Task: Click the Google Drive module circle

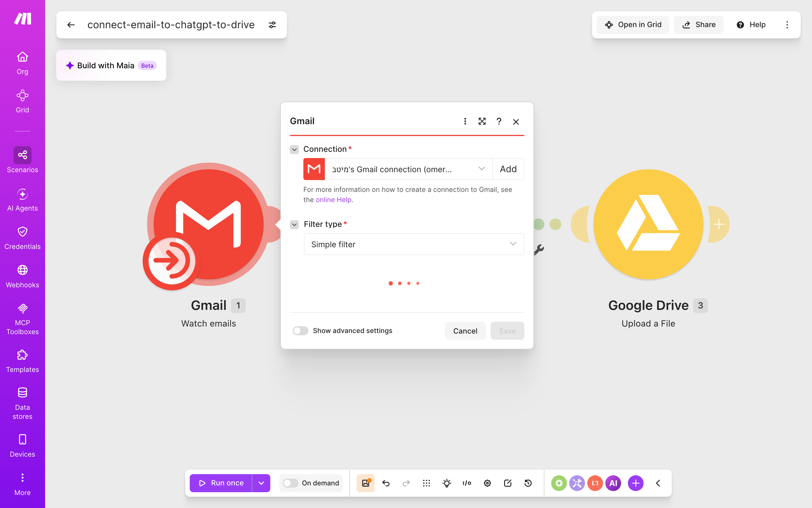Action: click(x=648, y=224)
